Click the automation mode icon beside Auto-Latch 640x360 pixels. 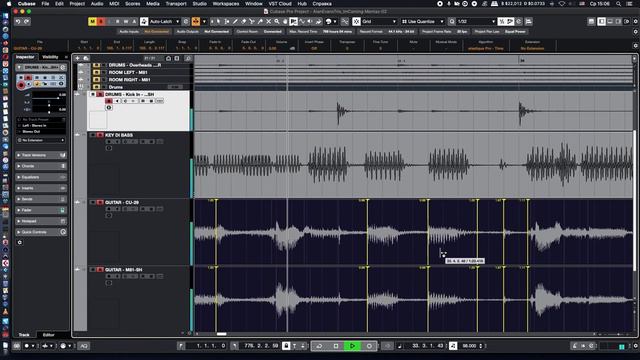pyautogui.click(x=144, y=22)
